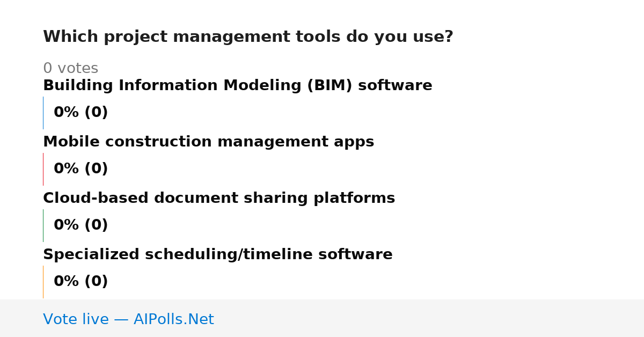Click the gray footer bar area
The height and width of the screenshot is (337, 644).
click(x=322, y=318)
